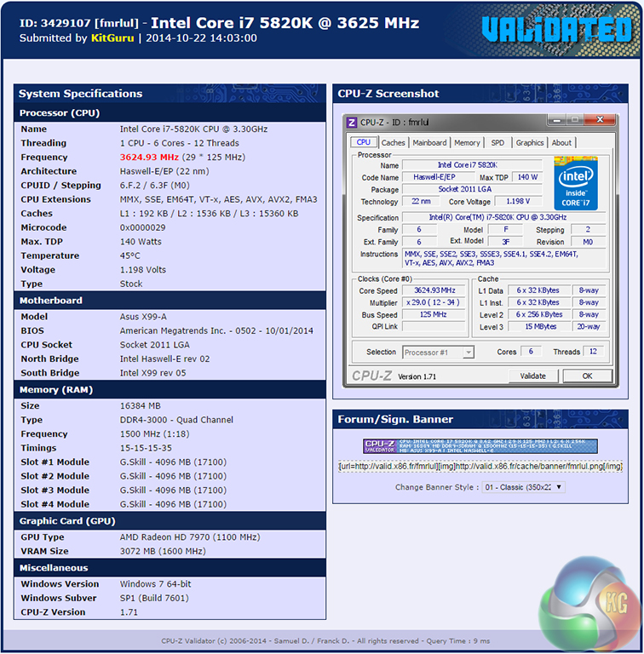This screenshot has height=654, width=644.
Task: Open the Change Banner Style dropdown
Action: tap(523, 487)
